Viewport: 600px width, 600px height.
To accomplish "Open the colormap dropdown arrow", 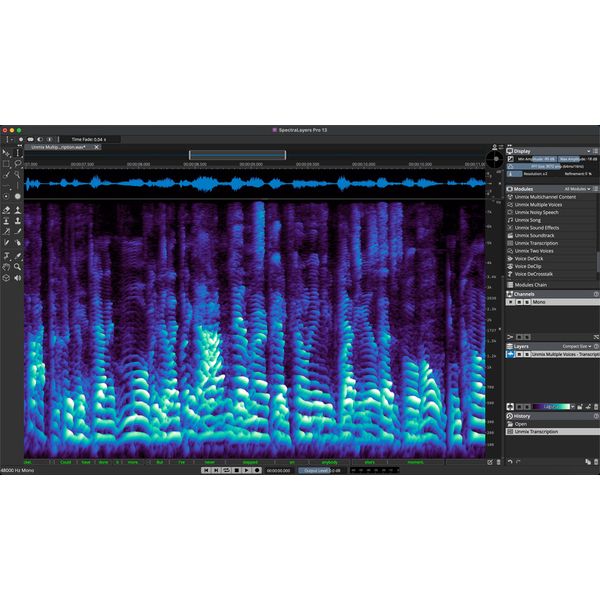I will pyautogui.click(x=572, y=407).
